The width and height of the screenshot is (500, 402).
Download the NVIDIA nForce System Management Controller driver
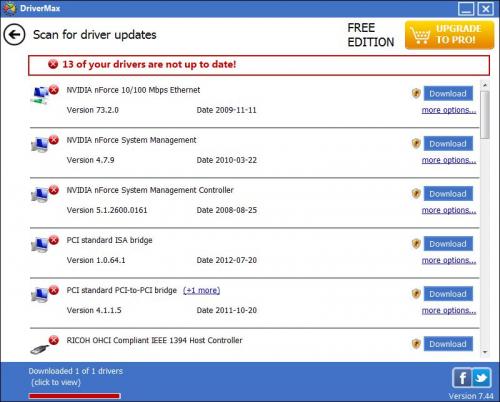point(448,194)
